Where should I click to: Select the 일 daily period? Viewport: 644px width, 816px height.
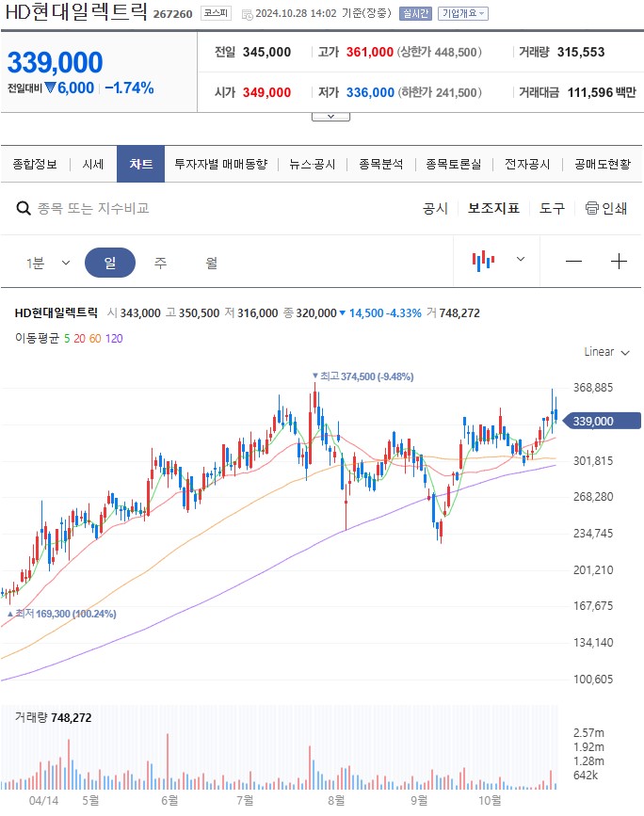pos(110,263)
